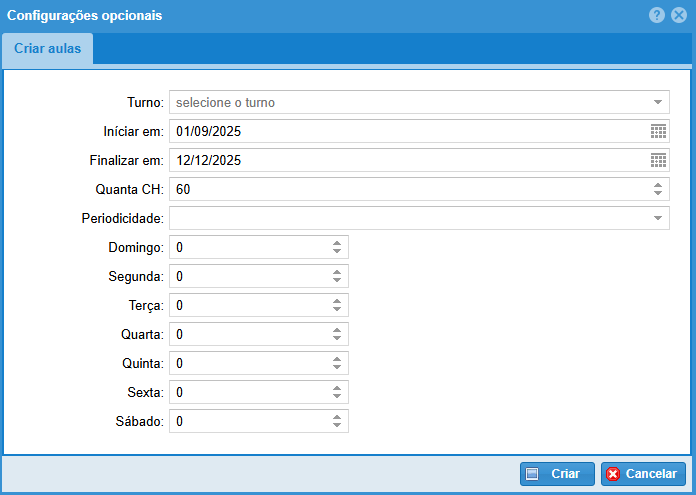Screen dimensions: 696x495
Task: Increment Domingo spinner value
Action: click(x=337, y=243)
